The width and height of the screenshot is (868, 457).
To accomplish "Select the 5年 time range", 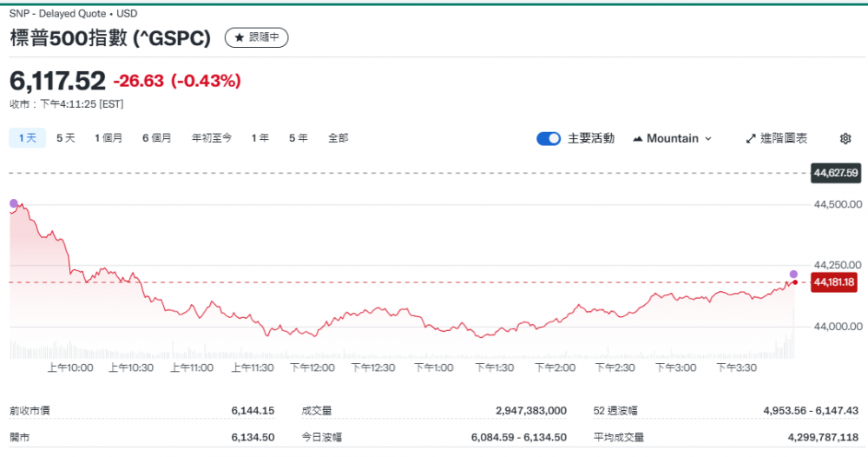I will [x=298, y=138].
